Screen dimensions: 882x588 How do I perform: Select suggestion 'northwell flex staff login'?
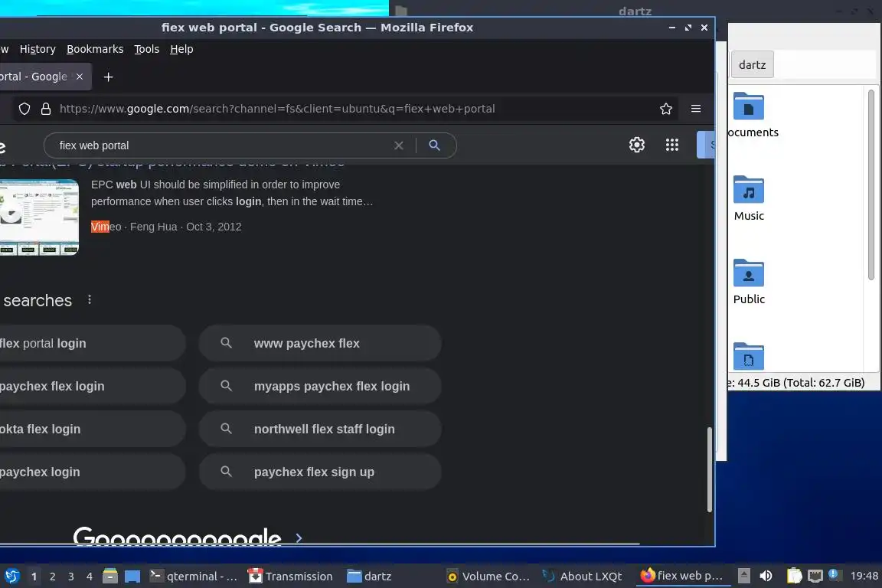[x=320, y=429]
